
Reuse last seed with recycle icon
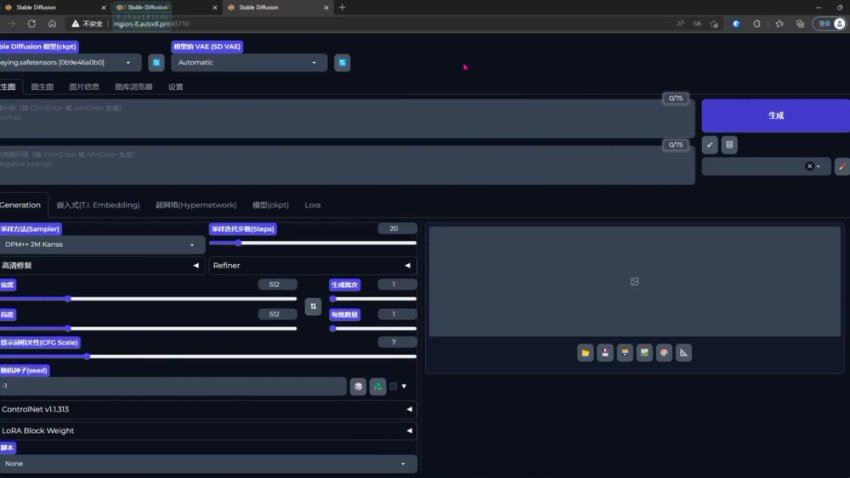click(x=377, y=386)
